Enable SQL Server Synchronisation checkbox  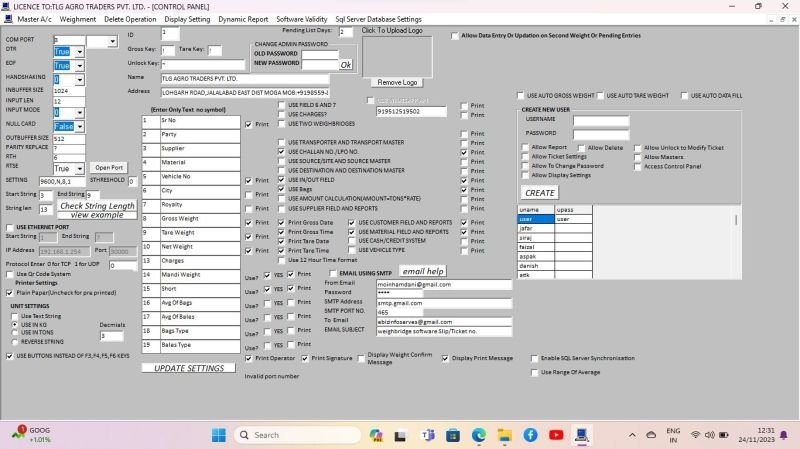[534, 358]
